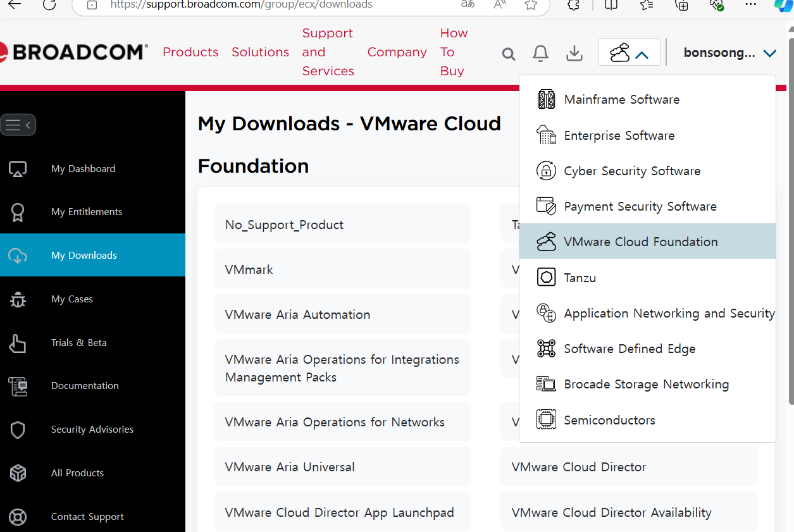Open split screen icon in browser toolbar
The image size is (794, 532).
[611, 4]
